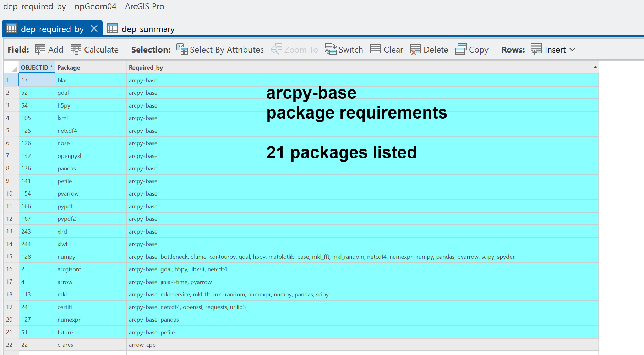Select row 22 via its row header
Screen dimensions: 644x355
[11, 345]
